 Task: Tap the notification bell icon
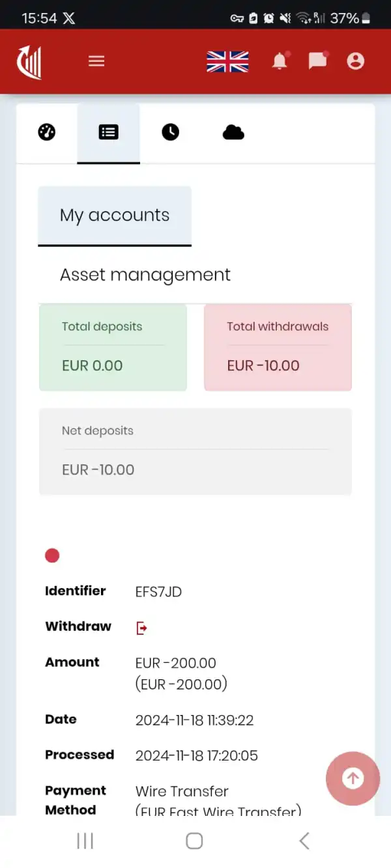[280, 61]
